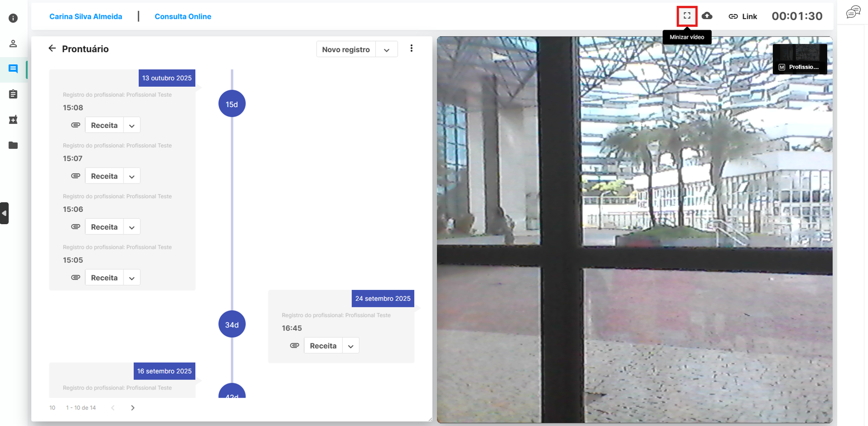Open the folder icon in sidebar
This screenshot has height=426, width=868.
coord(13,145)
